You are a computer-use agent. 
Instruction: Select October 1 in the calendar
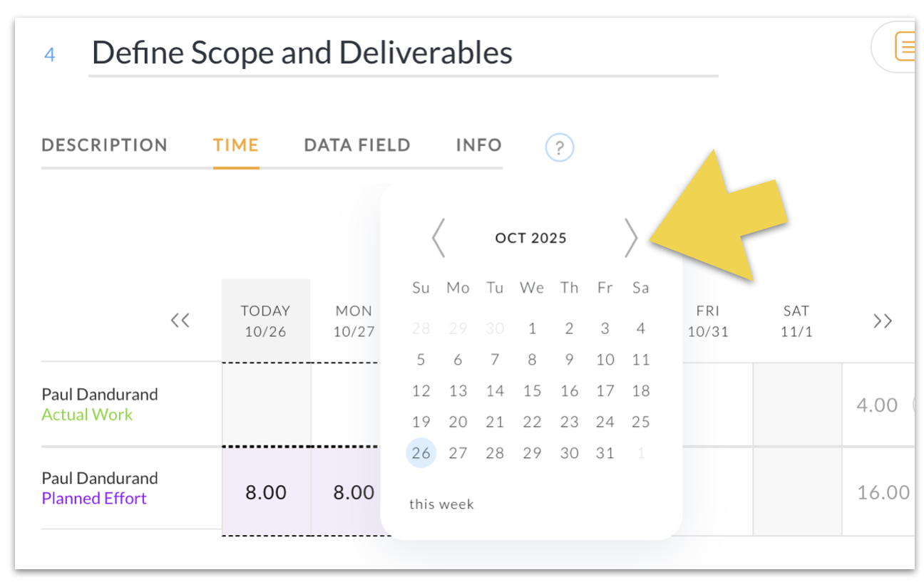(x=532, y=328)
